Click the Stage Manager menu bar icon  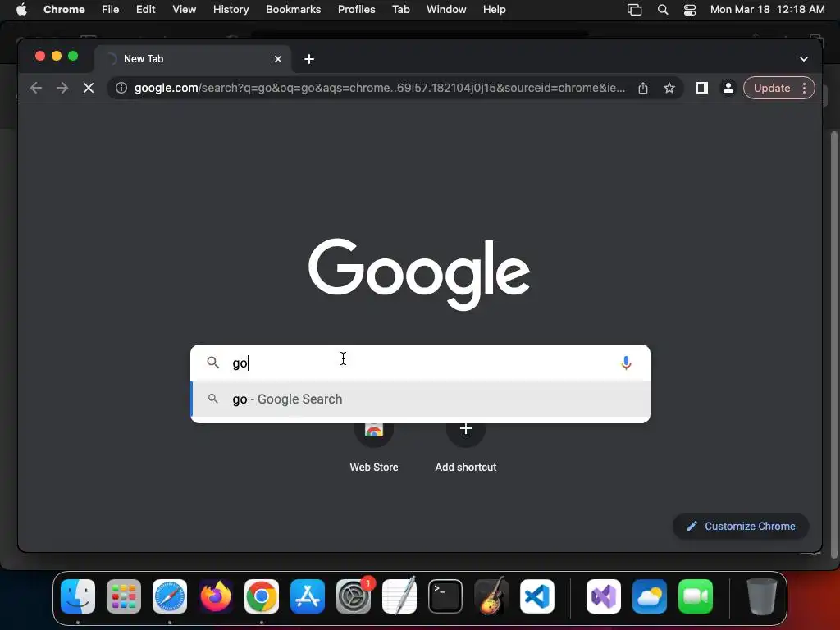634,9
